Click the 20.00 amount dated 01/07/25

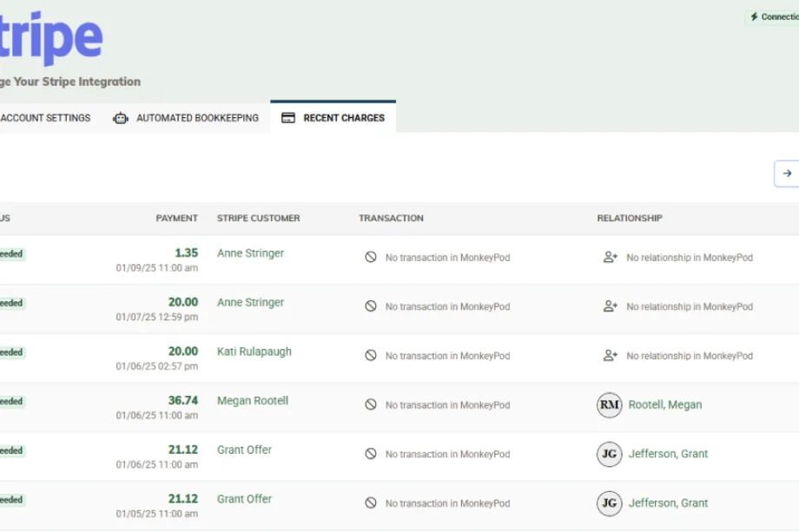(183, 302)
